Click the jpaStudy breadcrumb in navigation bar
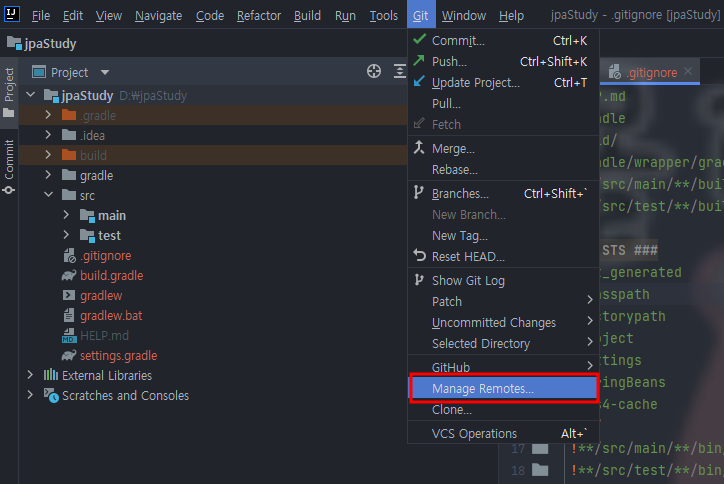 (x=42, y=44)
